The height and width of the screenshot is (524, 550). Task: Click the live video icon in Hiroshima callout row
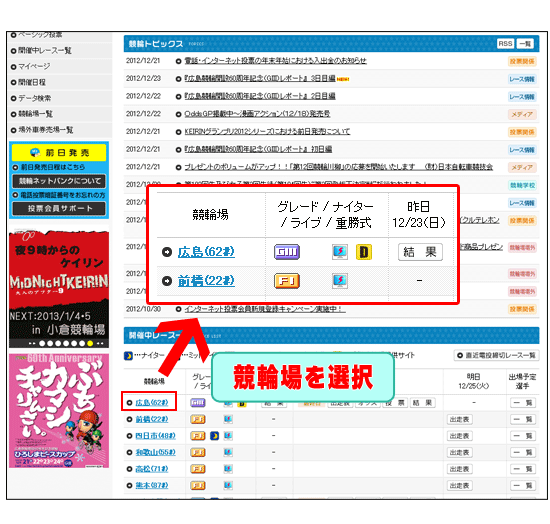[340, 252]
